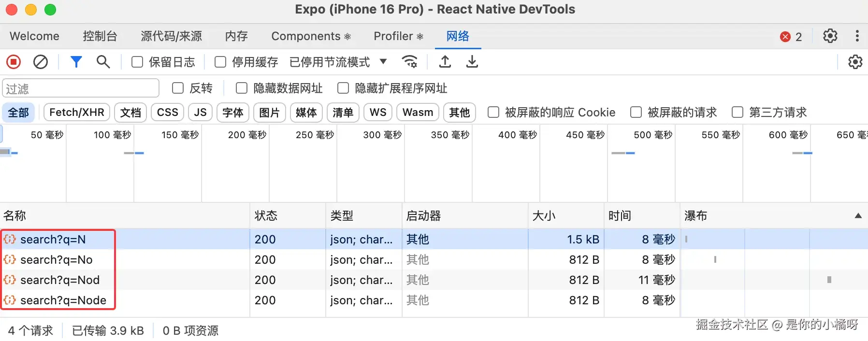Tick the 反转 checkbox
Image resolution: width=868 pixels, height=341 pixels.
click(178, 88)
